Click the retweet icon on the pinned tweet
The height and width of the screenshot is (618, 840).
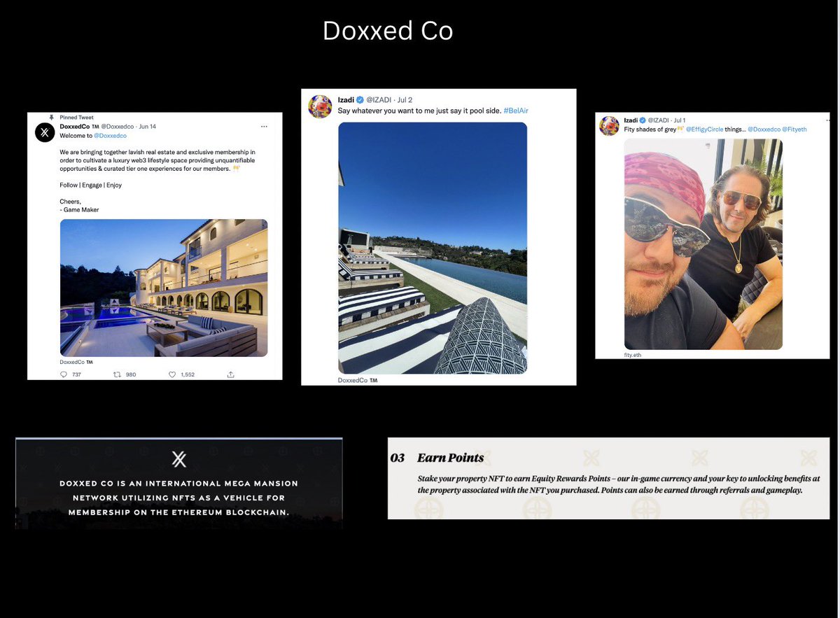[x=117, y=375]
